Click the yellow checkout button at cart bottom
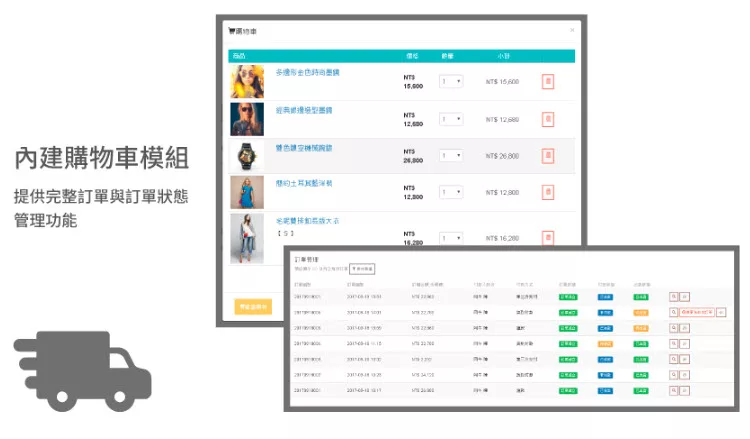This screenshot has height=439, width=750. (x=253, y=307)
